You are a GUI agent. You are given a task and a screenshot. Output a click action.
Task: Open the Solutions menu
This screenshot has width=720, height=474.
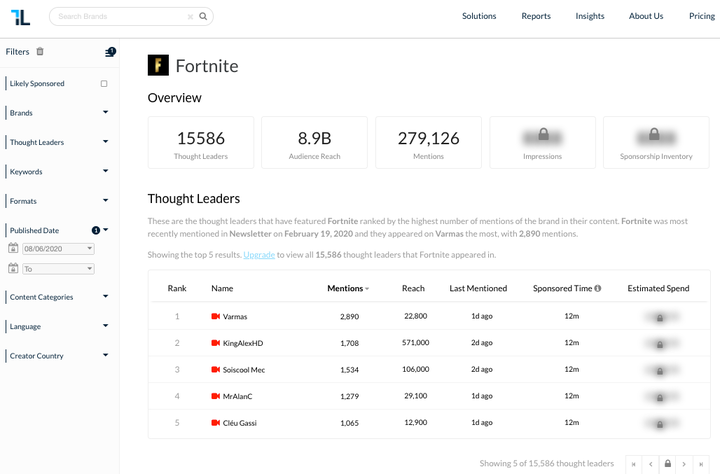pos(479,16)
